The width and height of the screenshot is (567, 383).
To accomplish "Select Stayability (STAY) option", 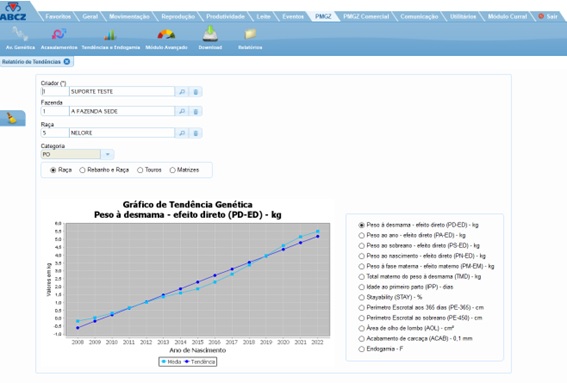I will [x=361, y=297].
